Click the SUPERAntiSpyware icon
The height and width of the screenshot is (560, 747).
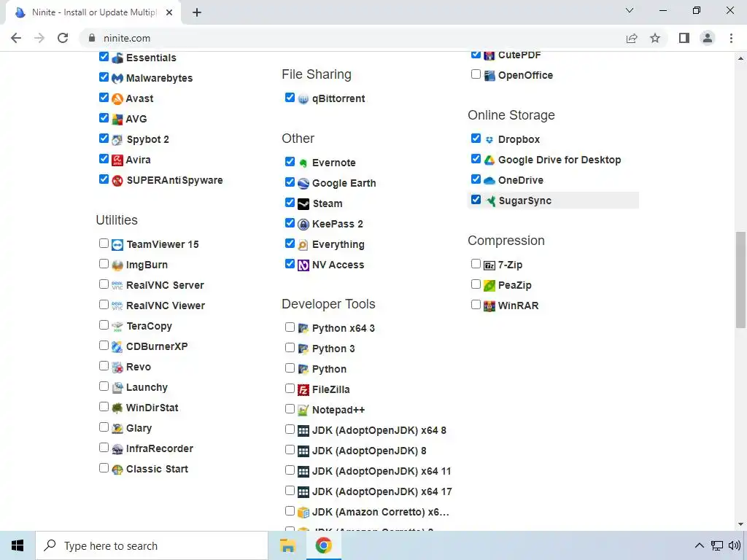pyautogui.click(x=117, y=181)
